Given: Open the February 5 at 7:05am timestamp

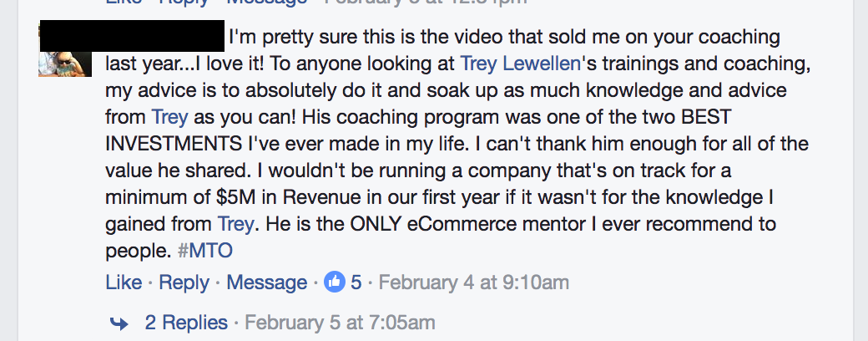Looking at the screenshot, I should click(x=340, y=322).
